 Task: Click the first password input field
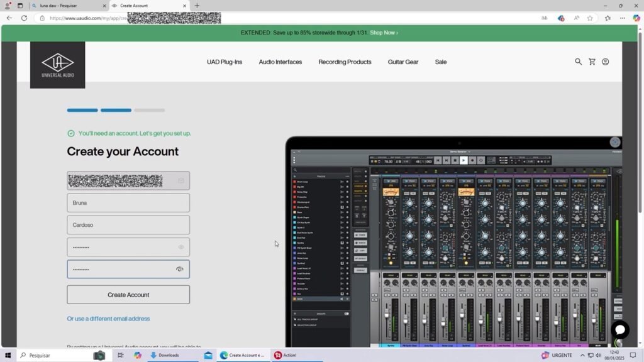tap(128, 247)
